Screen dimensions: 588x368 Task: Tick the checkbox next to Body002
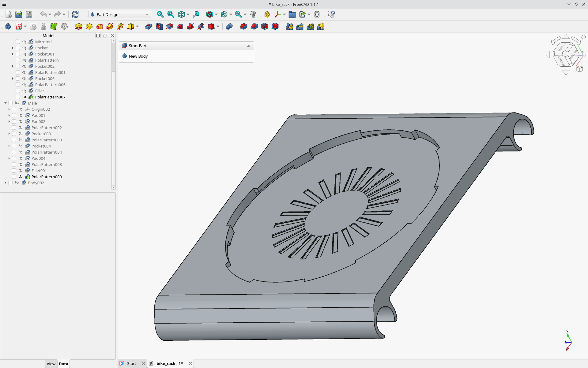click(10, 183)
